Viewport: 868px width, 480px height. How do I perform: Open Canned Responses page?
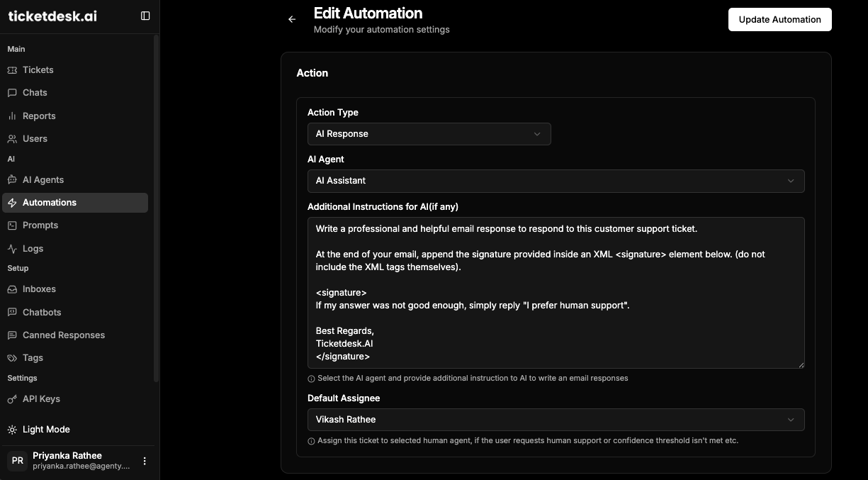click(x=63, y=335)
